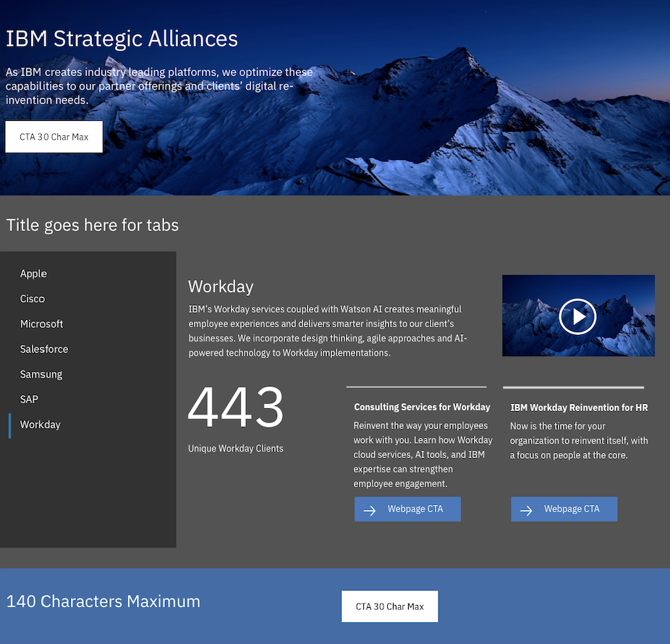Switch to the Cisco tab
The width and height of the screenshot is (670, 644).
[x=33, y=299]
